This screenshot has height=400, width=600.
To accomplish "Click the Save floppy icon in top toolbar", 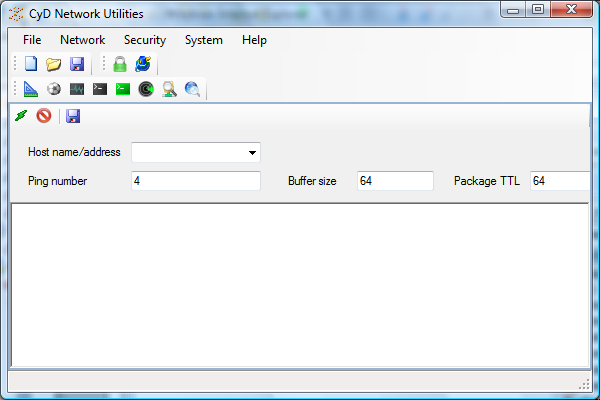I will (x=77, y=64).
